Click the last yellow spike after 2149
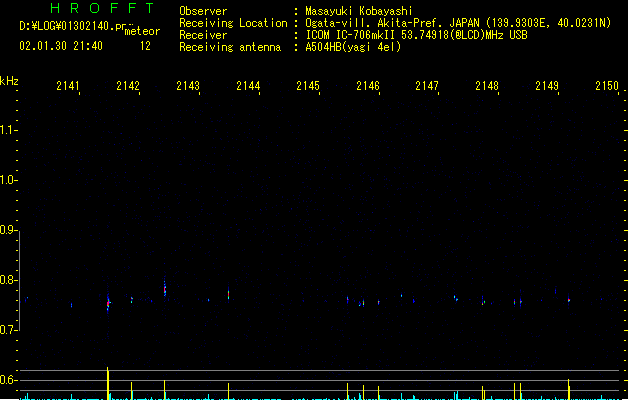Screen dimensions: 629x400 [x=568, y=389]
